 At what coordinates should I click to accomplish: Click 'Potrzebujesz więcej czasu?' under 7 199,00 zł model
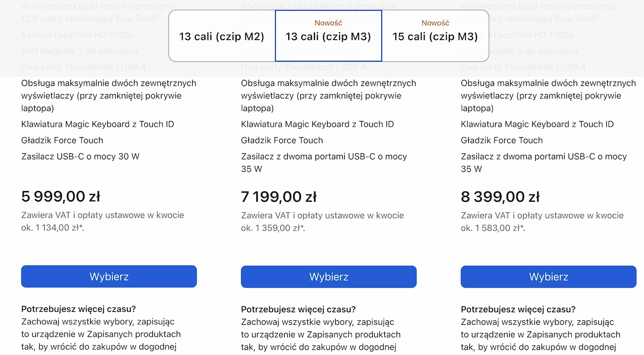[x=298, y=309]
